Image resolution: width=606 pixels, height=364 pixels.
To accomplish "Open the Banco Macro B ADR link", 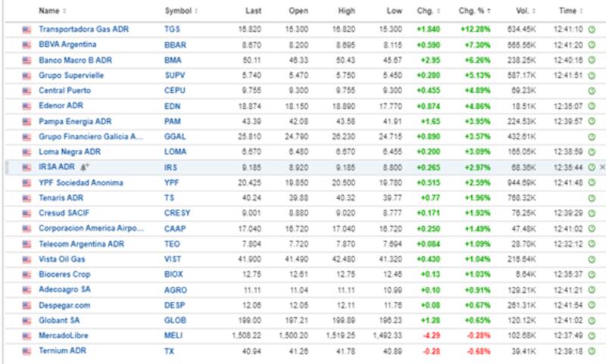I will pos(75,60).
